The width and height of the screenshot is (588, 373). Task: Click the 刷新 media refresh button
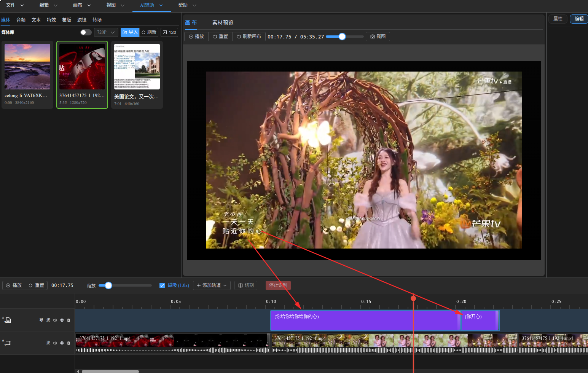[x=149, y=32]
